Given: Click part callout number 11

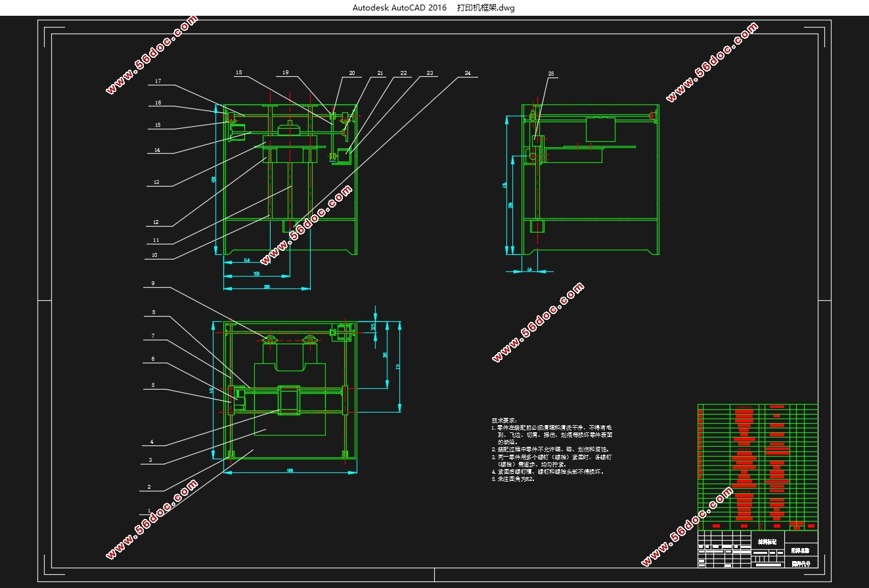Looking at the screenshot, I should click(x=156, y=240).
